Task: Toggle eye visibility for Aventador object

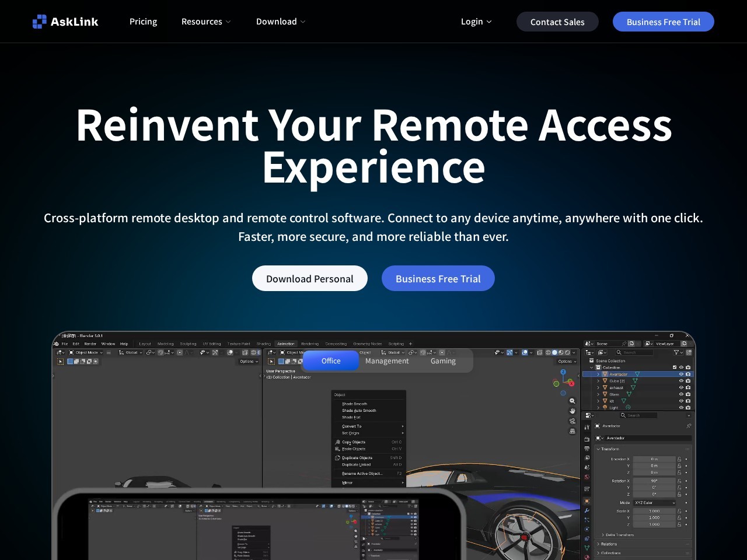Action: click(x=681, y=374)
